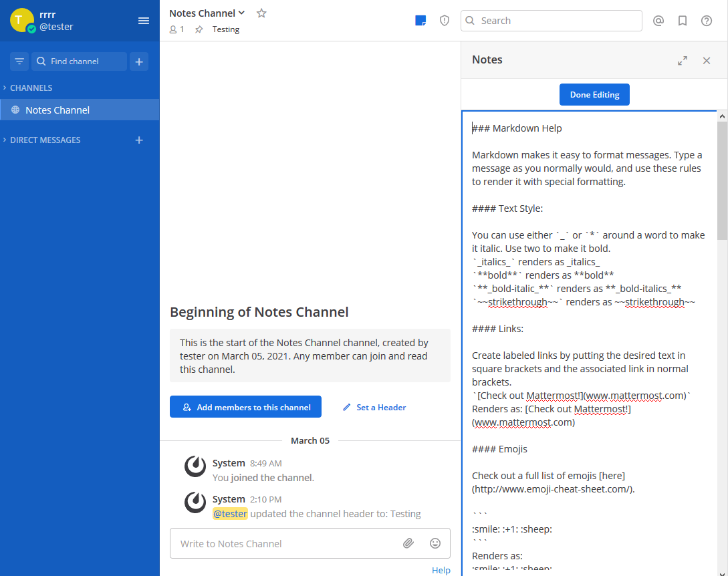Click the '### Markdown Help' line in editor
The width and height of the screenshot is (728, 576).
[x=517, y=128]
